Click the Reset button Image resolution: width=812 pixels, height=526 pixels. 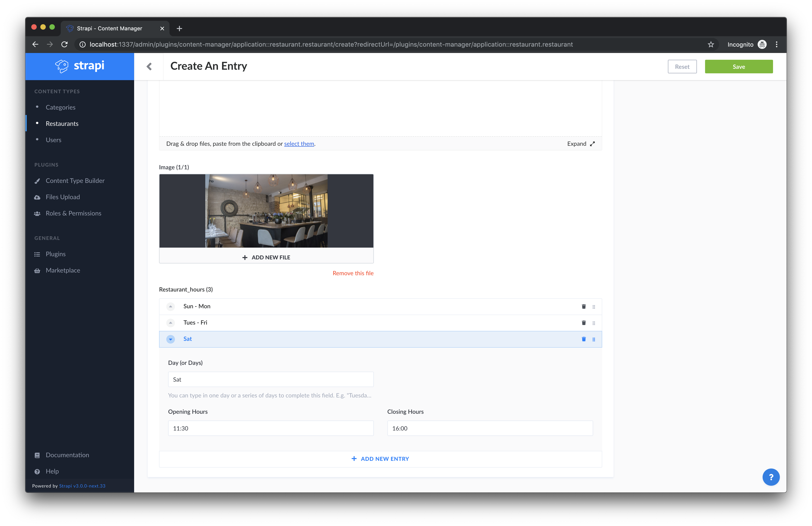[682, 67]
